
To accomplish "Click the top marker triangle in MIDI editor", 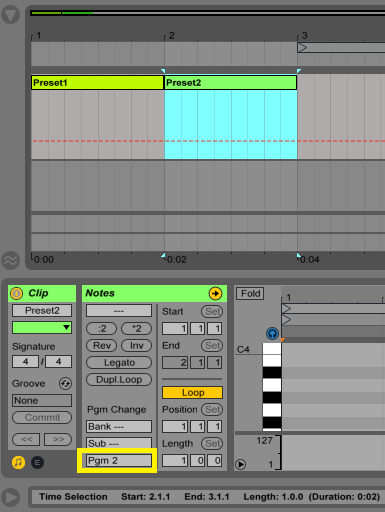I will (x=286, y=308).
